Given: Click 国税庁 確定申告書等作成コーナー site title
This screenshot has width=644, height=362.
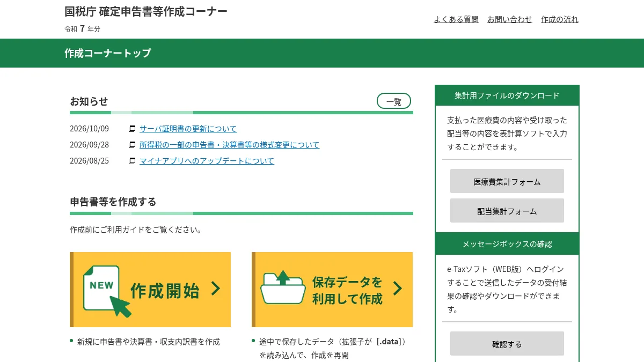Looking at the screenshot, I should [146, 11].
